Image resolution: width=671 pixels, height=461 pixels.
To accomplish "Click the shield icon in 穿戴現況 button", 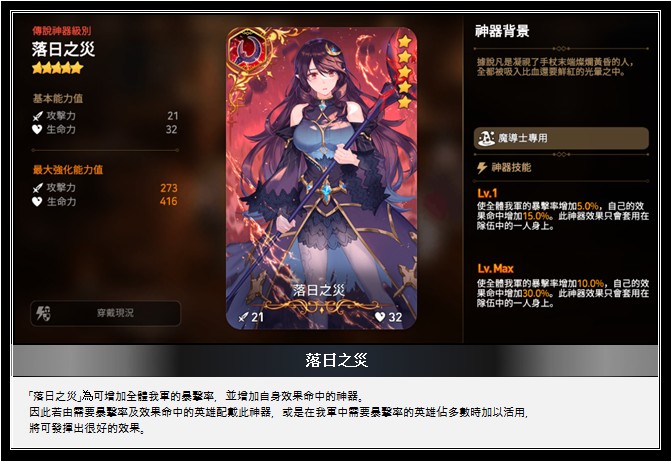I will (43, 313).
